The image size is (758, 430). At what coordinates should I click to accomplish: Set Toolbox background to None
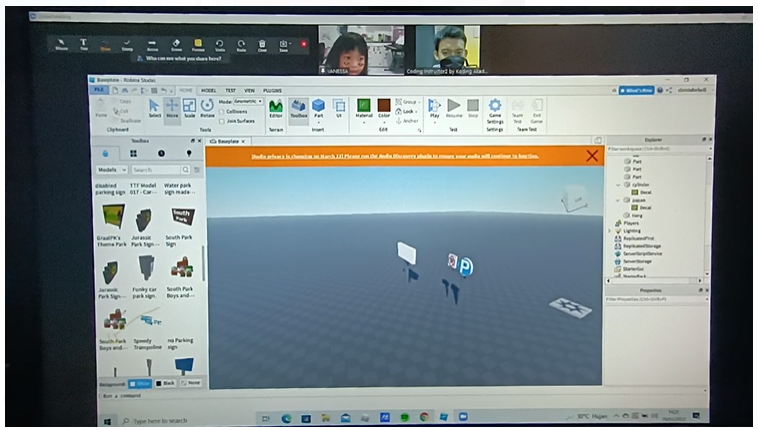click(x=190, y=384)
